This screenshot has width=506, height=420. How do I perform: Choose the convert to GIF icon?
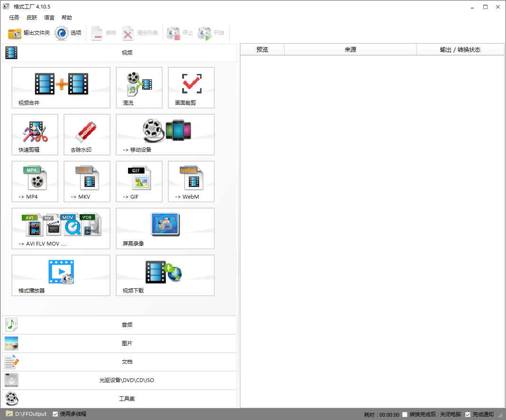click(139, 181)
